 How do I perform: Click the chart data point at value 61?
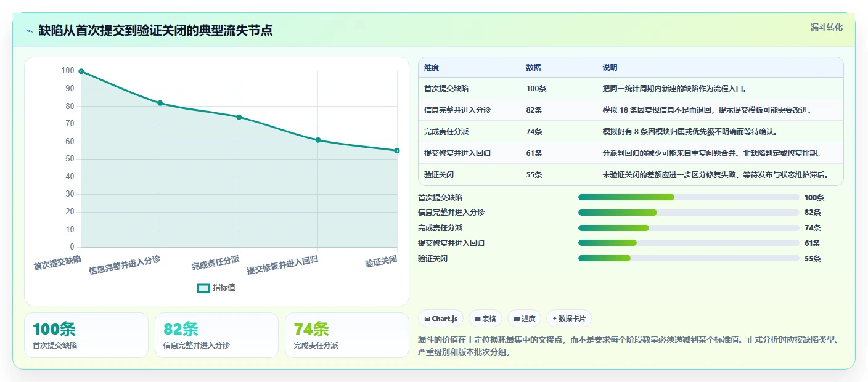pos(318,140)
